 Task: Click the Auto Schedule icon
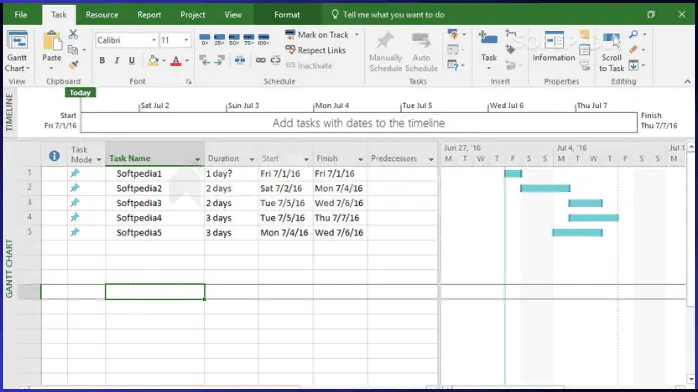pos(421,40)
